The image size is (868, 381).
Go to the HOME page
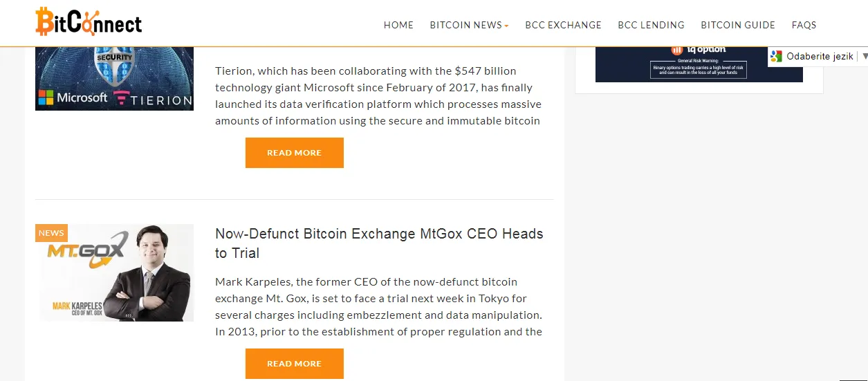pyautogui.click(x=398, y=25)
